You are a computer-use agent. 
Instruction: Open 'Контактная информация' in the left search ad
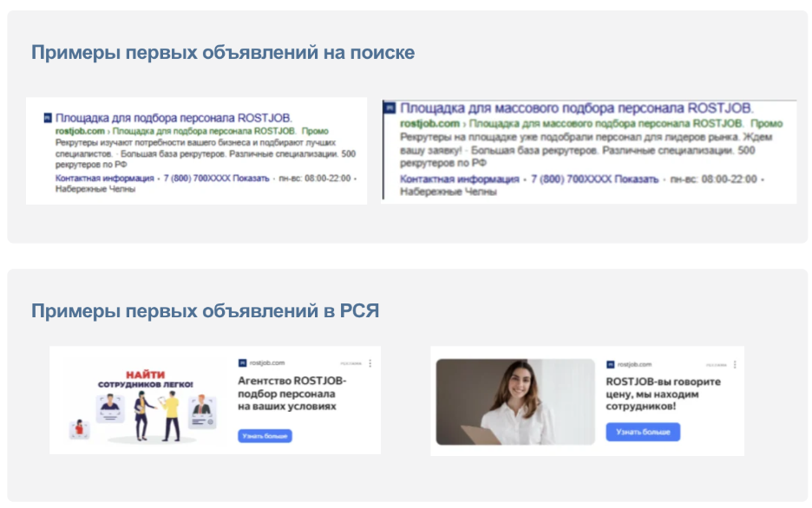105,177
